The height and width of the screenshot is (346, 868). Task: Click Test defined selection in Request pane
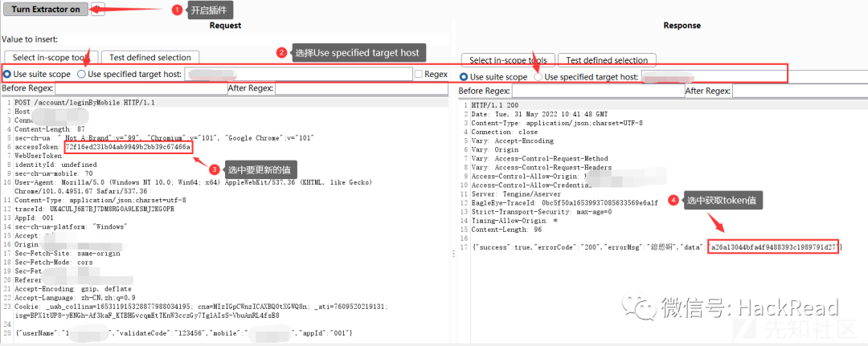(x=150, y=58)
